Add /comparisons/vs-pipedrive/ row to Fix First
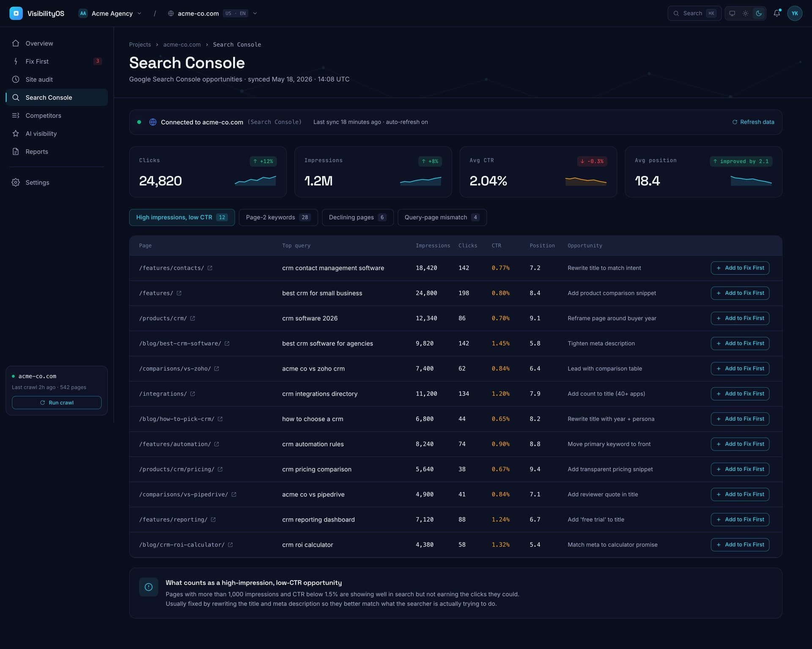This screenshot has height=649, width=812. coord(740,494)
